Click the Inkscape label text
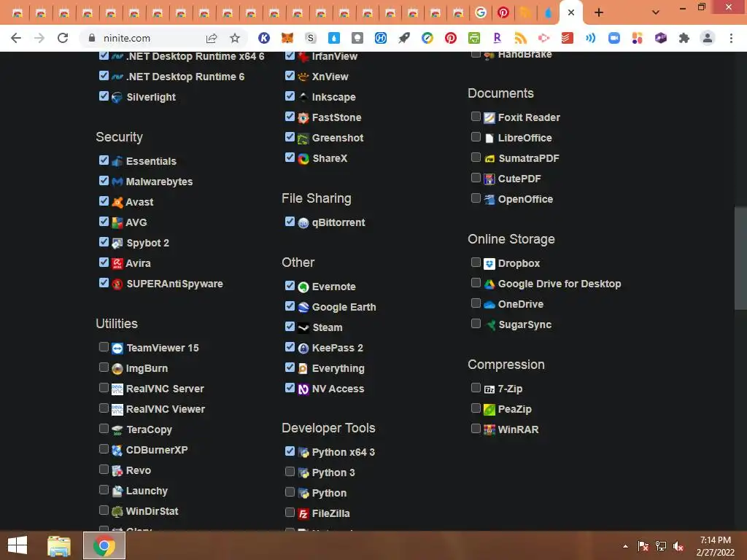Image resolution: width=747 pixels, height=560 pixels. tap(334, 97)
